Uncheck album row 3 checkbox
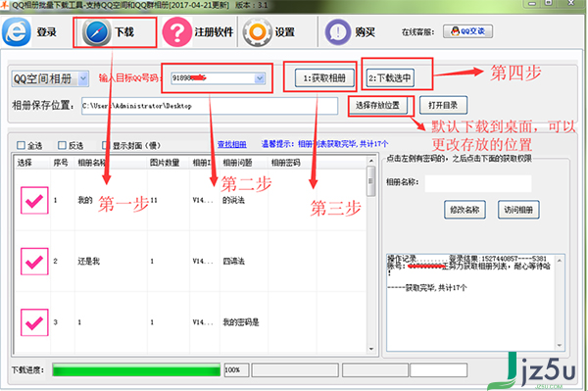Viewport: 588px width, 391px height. [x=34, y=322]
